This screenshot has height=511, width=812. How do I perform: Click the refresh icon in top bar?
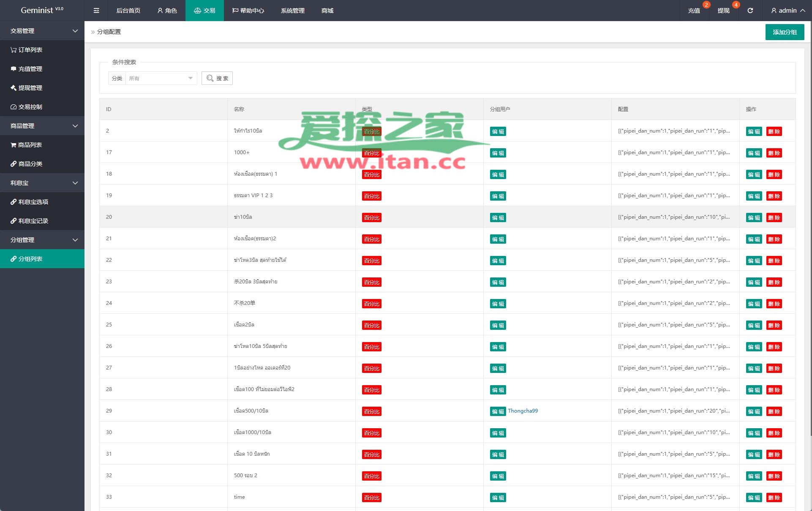coord(750,11)
